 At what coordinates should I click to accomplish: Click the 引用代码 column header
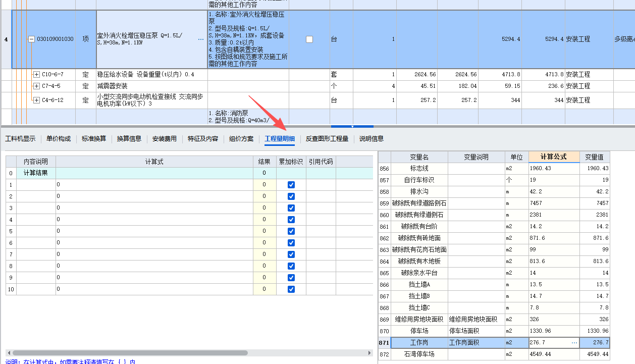(x=321, y=162)
